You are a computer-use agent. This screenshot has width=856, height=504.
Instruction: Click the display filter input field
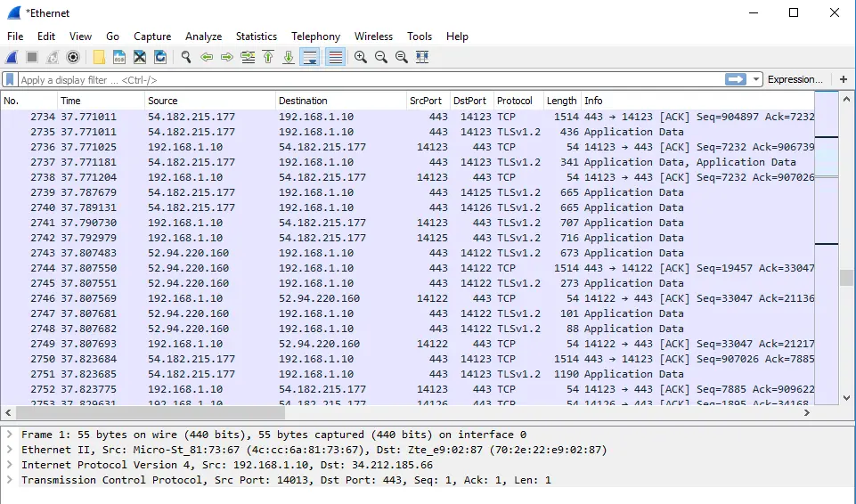click(x=371, y=79)
